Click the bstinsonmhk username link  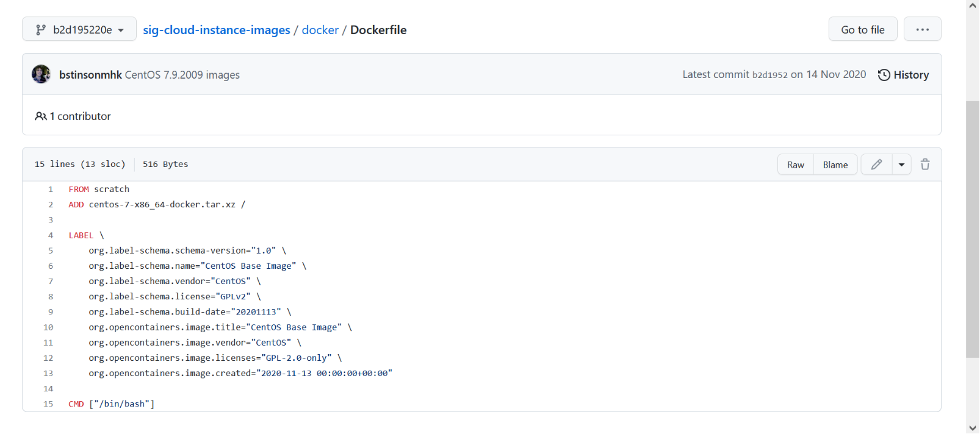pos(90,75)
